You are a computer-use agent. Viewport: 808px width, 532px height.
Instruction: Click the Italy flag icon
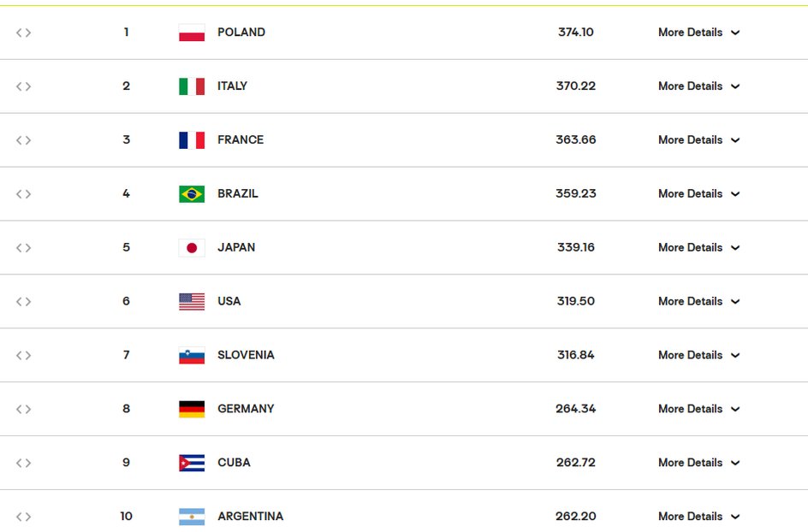point(192,86)
